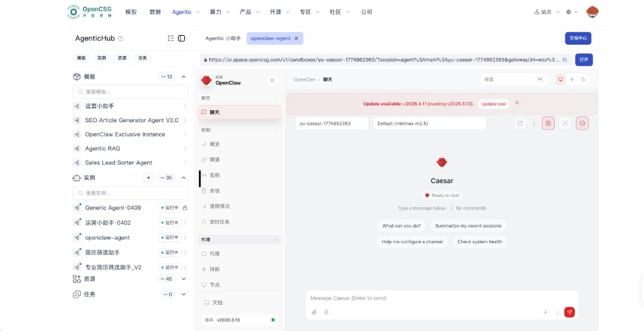
Task: Click What can you do? suggestion
Action: (401, 226)
